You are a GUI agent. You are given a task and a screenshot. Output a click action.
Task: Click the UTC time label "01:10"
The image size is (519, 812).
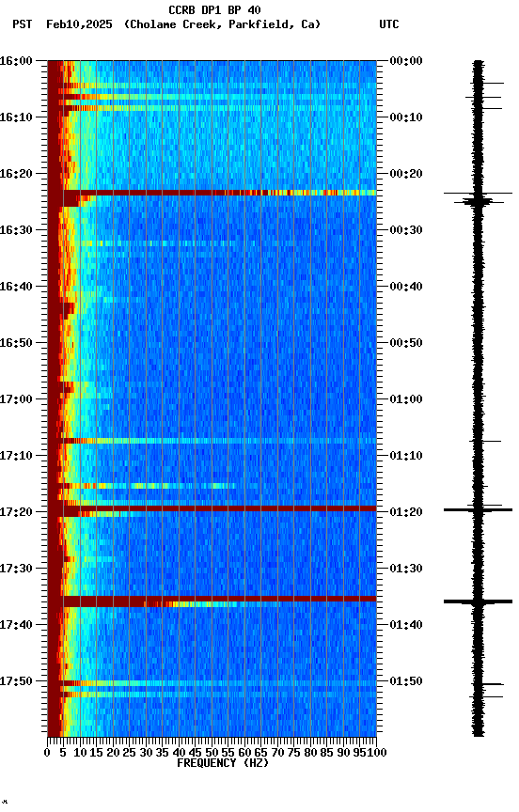pyautogui.click(x=406, y=456)
